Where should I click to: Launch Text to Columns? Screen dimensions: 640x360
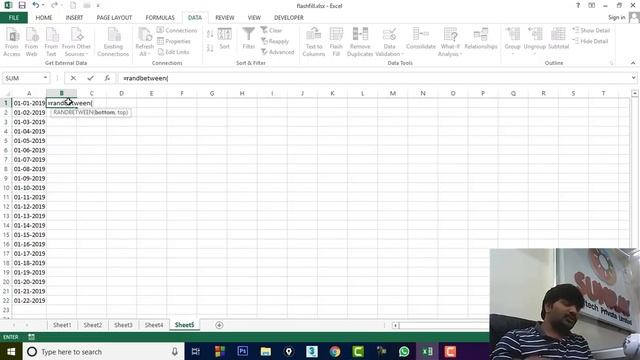(313, 42)
